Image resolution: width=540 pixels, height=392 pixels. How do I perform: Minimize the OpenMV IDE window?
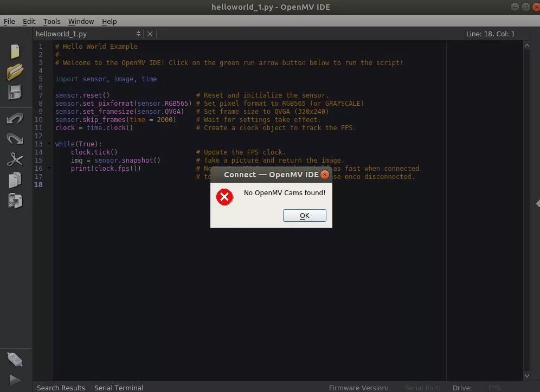tap(515, 7)
